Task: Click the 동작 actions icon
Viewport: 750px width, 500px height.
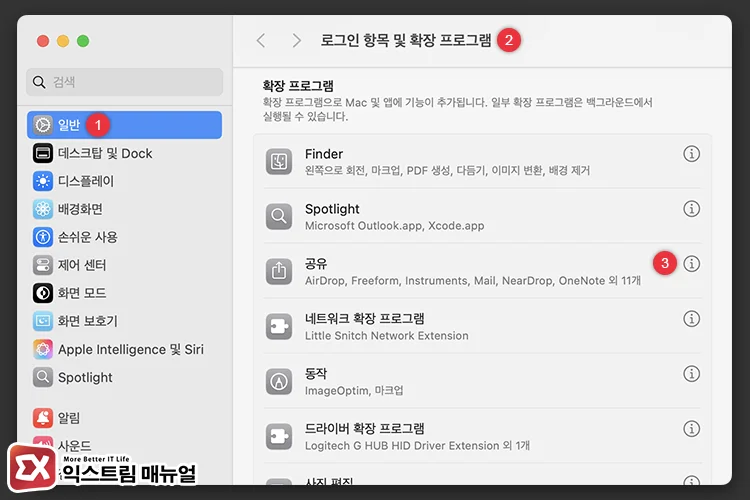Action: coord(279,381)
